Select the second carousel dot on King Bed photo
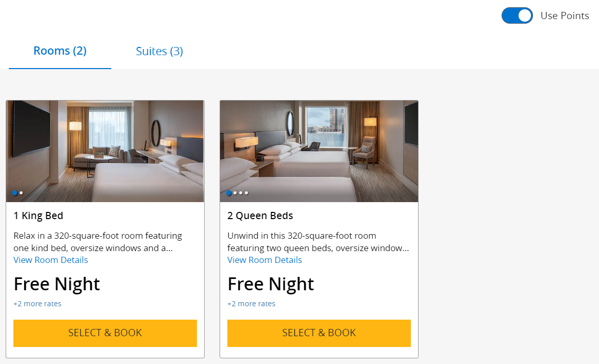Image resolution: width=599 pixels, height=364 pixels. 22,193
